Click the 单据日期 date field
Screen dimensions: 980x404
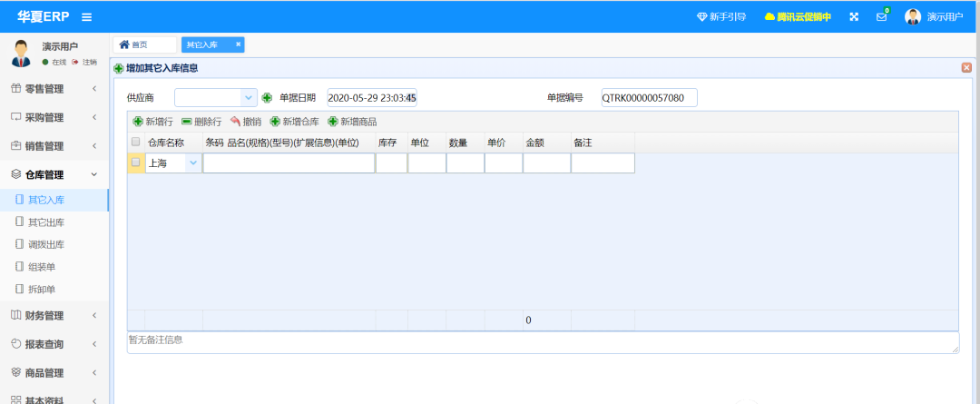372,97
